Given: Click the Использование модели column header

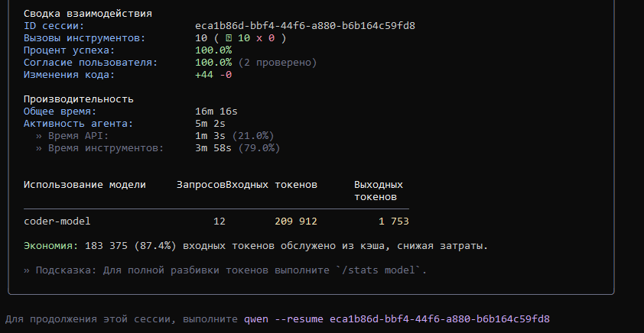Looking at the screenshot, I should pyautogui.click(x=90, y=185).
